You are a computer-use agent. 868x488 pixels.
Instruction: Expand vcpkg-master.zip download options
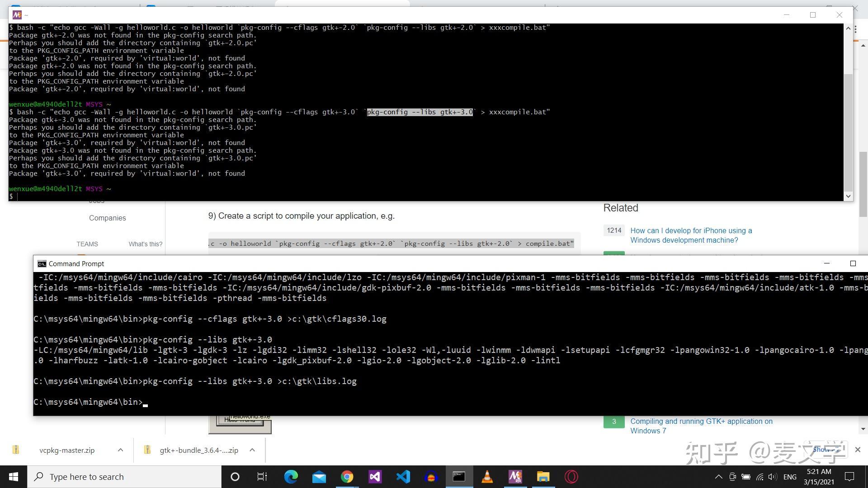click(x=120, y=450)
